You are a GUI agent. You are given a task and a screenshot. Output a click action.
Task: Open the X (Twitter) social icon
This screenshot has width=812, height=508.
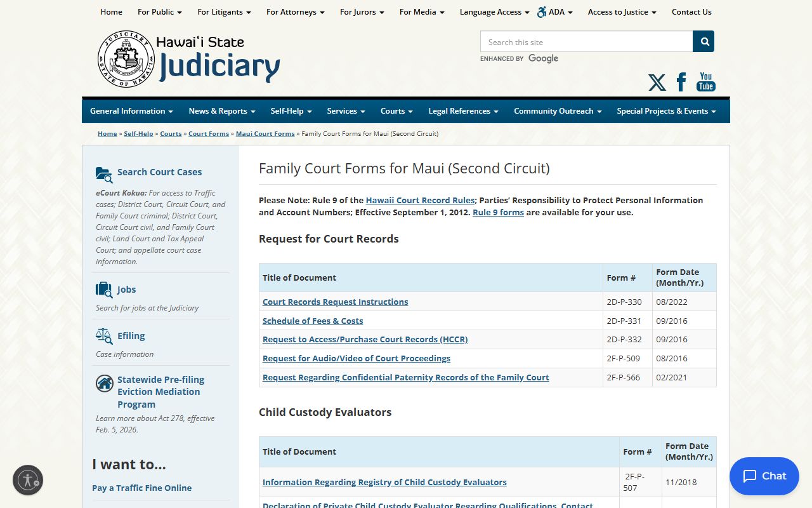click(657, 82)
